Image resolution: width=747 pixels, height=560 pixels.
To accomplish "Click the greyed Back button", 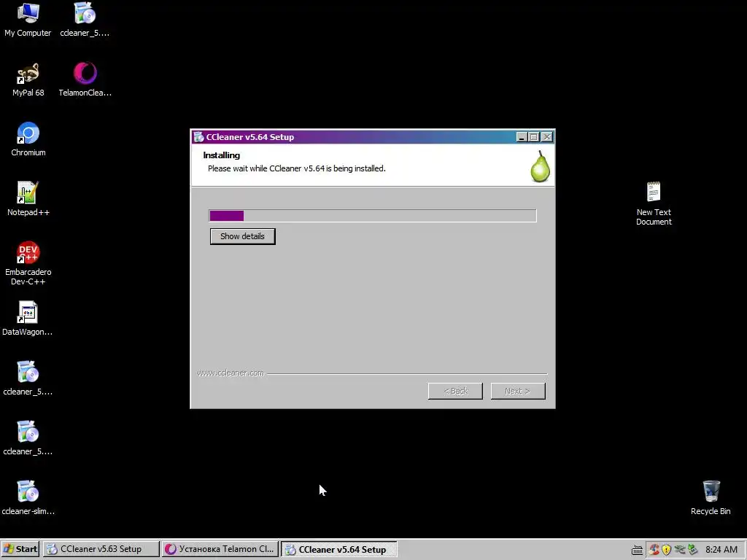I will pos(455,391).
